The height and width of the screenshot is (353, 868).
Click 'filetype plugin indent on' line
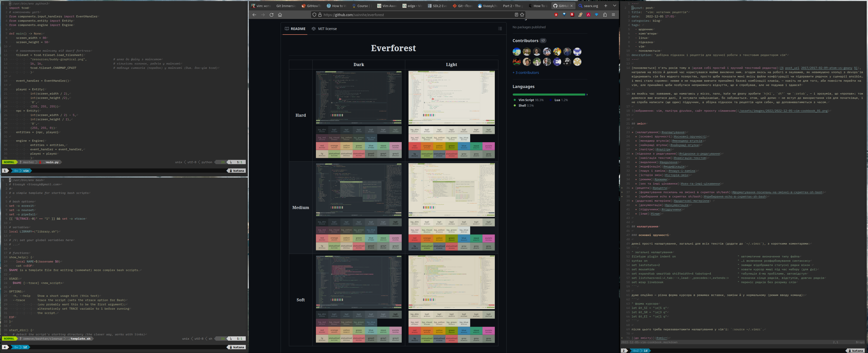[x=653, y=257]
